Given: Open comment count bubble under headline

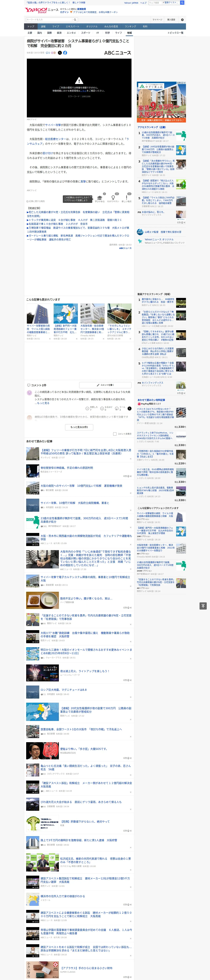Looking at the screenshot, I should click(x=48, y=53).
